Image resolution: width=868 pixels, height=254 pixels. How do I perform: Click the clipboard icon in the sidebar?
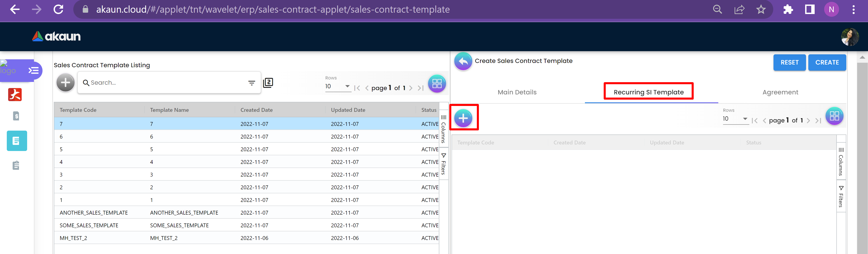pyautogui.click(x=16, y=165)
